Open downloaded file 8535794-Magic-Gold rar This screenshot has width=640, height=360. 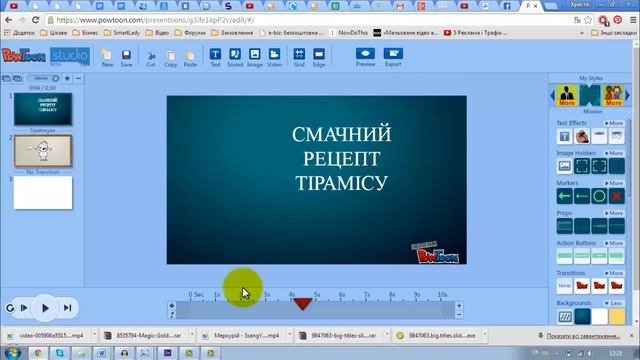pyautogui.click(x=144, y=336)
